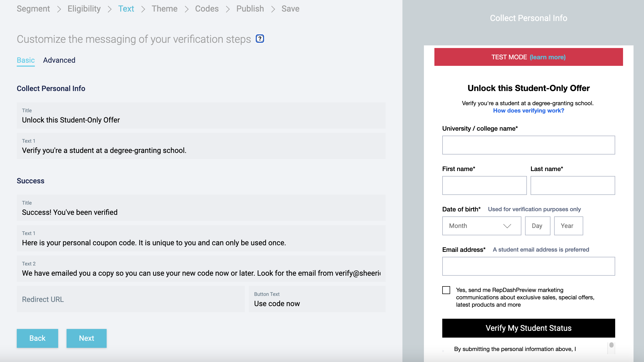Jump to the Codes step
Image resolution: width=644 pixels, height=362 pixels.
point(207,9)
